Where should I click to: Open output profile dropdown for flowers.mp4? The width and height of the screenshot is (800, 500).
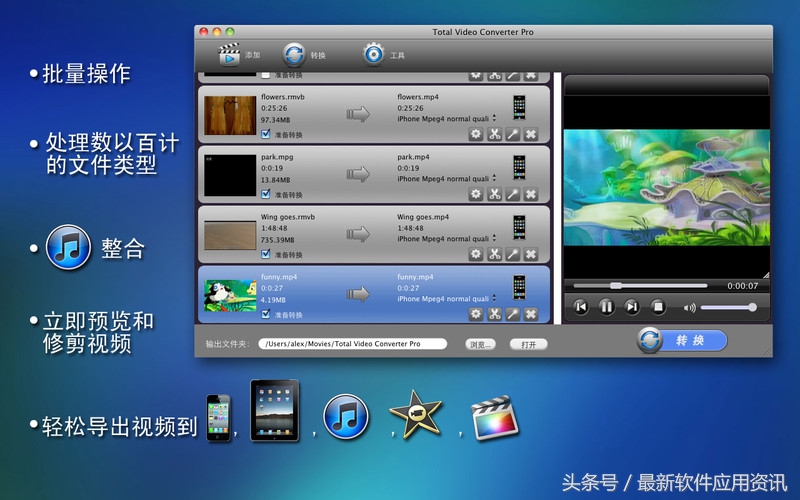pos(446,118)
